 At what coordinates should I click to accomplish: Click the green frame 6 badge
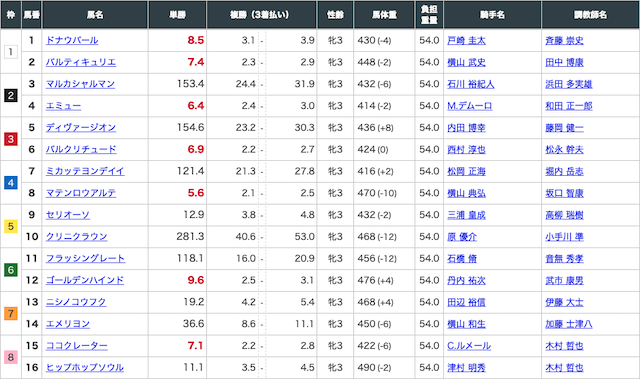(11, 270)
